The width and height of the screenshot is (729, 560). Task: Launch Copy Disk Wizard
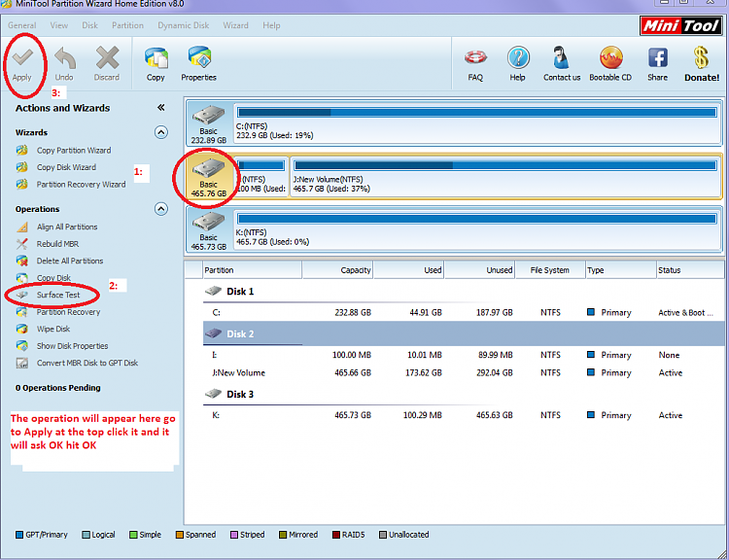coord(66,167)
